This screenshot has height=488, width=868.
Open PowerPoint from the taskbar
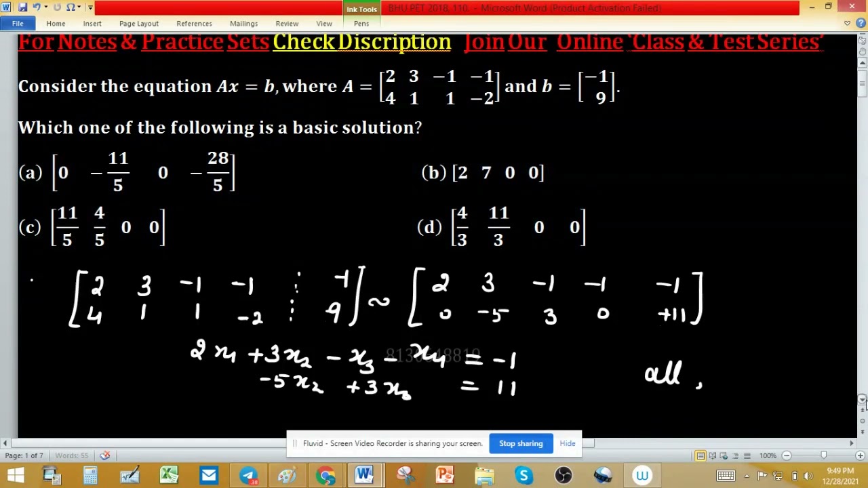[445, 475]
